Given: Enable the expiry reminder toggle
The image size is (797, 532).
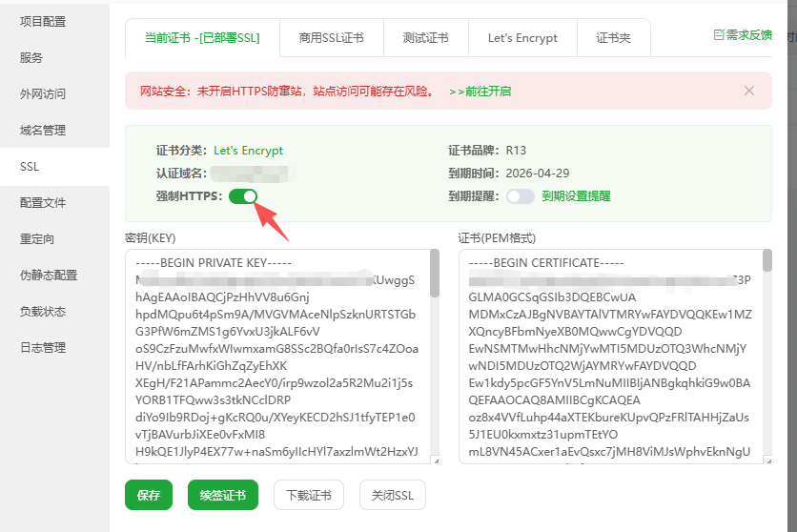Looking at the screenshot, I should 520,196.
